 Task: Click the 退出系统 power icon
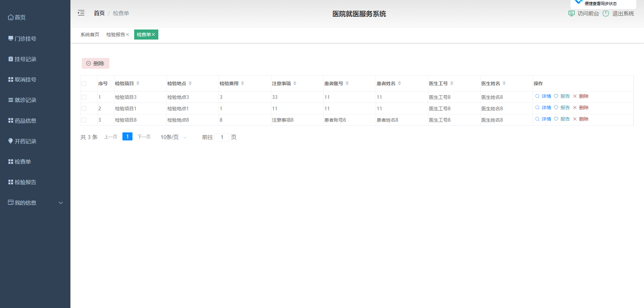(606, 13)
